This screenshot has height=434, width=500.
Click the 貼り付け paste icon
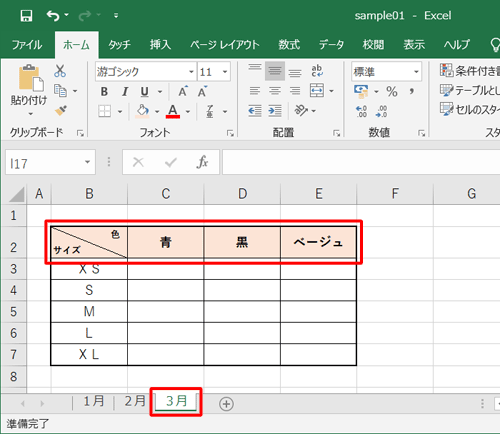(x=31, y=78)
